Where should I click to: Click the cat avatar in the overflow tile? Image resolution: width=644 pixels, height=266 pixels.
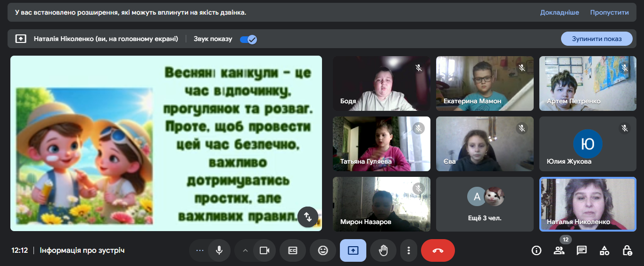coord(495,197)
